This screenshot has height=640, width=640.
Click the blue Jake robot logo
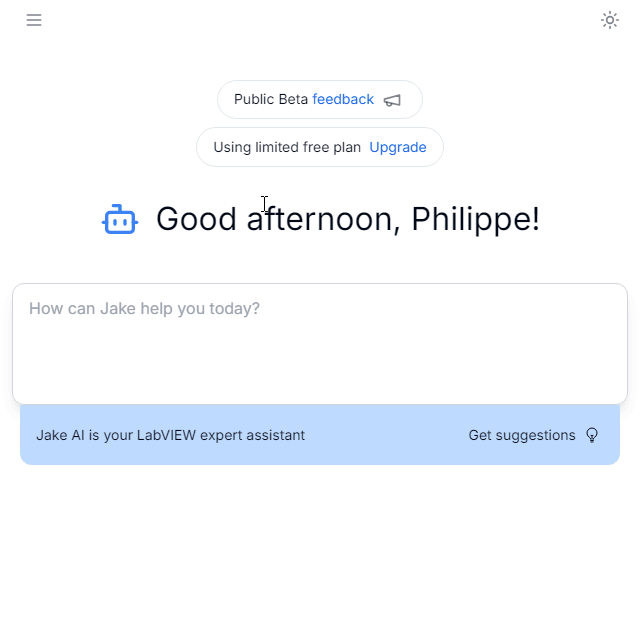click(x=120, y=220)
